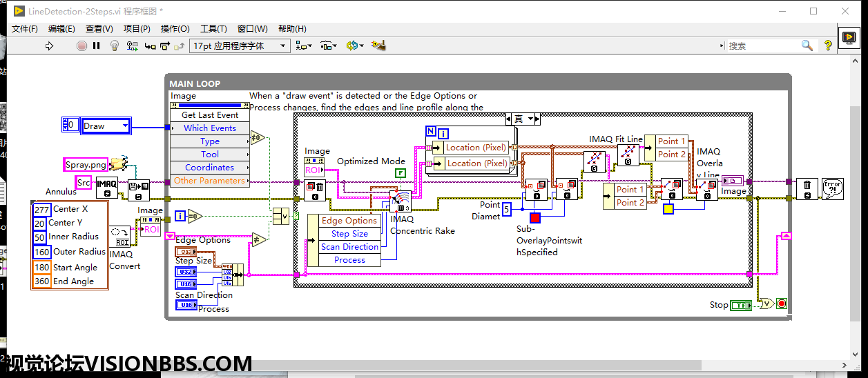The image size is (868, 378).
Task: Select the IMAQ Concentric Rake node
Action: pyautogui.click(x=400, y=201)
